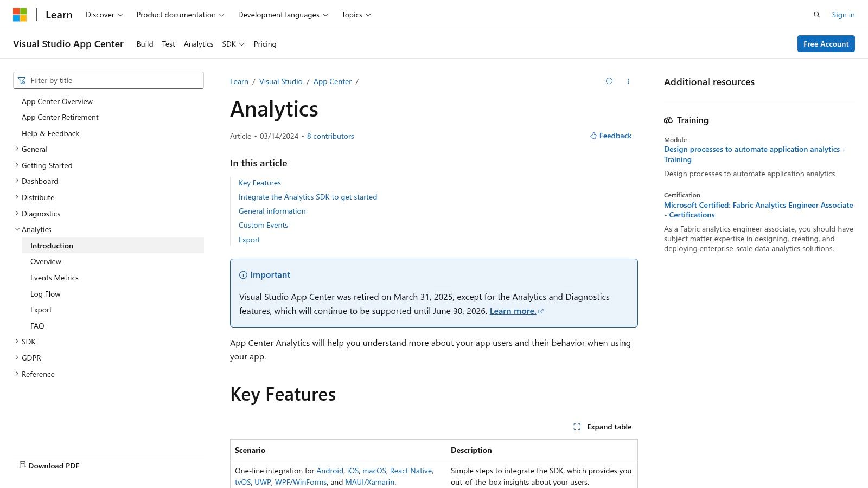Open Design processes to automate application analytics training
Image resolution: width=868 pixels, height=488 pixels.
click(x=754, y=154)
